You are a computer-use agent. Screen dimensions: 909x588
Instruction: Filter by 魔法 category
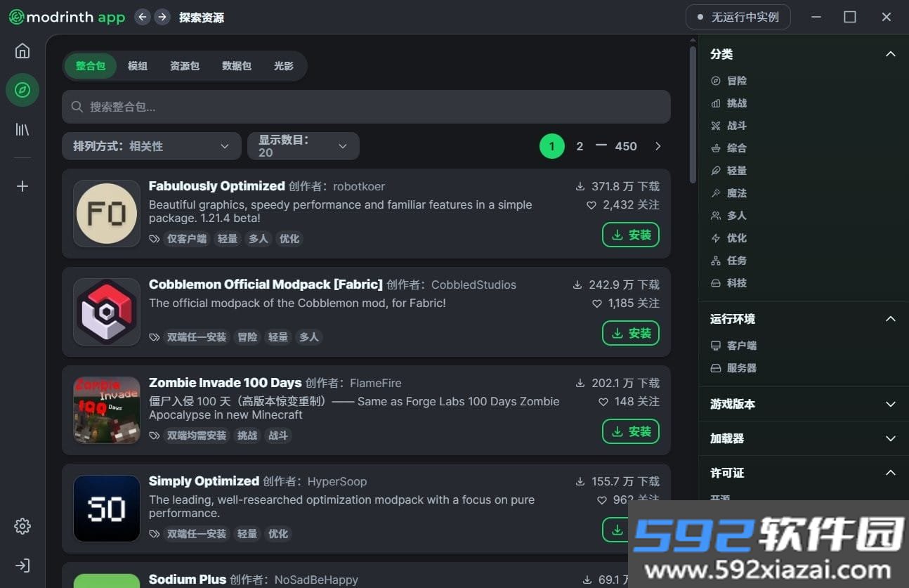[729, 193]
